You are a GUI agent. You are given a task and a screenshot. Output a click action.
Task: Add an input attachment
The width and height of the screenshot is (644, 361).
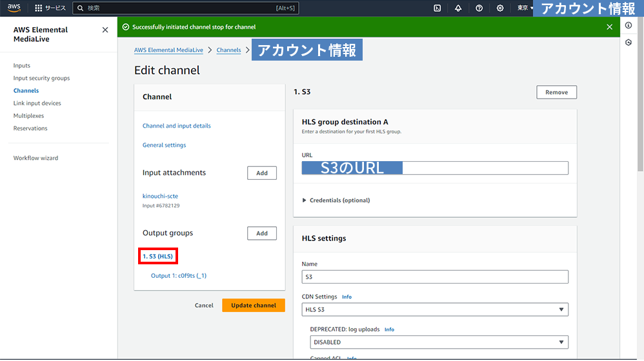(x=262, y=173)
